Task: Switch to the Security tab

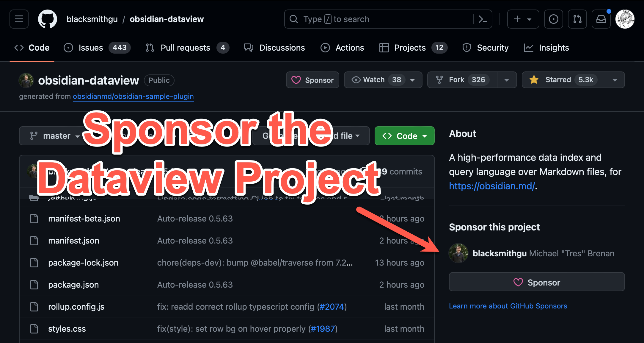Action: pos(486,48)
